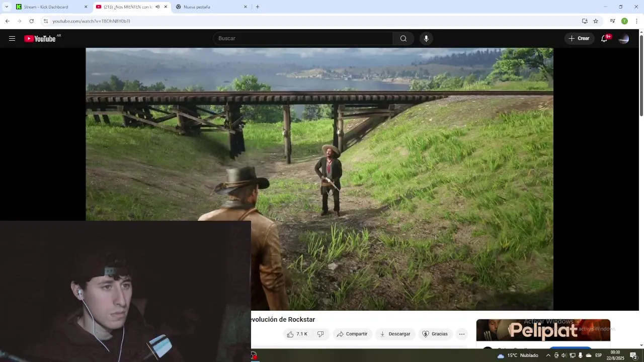Open more actions under the video
This screenshot has width=644, height=362.
point(462,334)
